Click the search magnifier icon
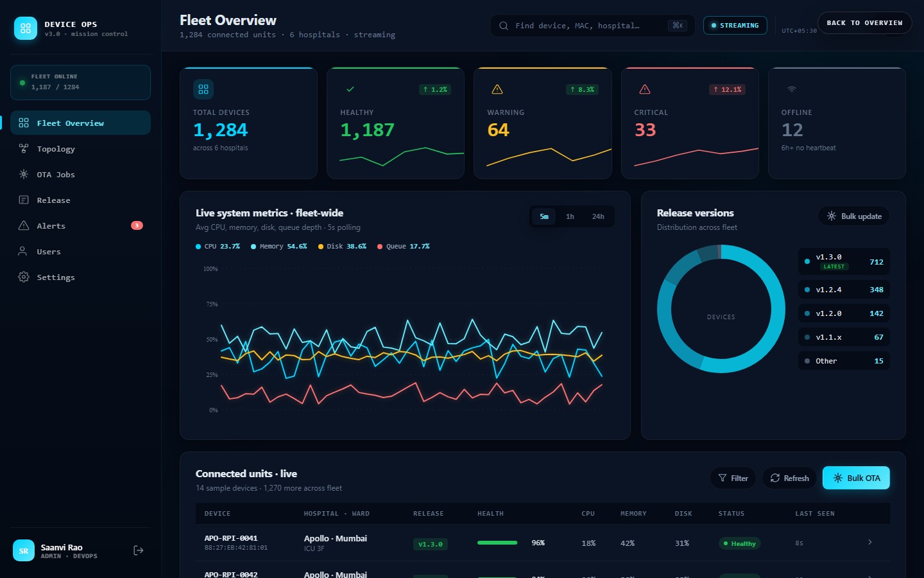The image size is (924, 578). (x=504, y=26)
